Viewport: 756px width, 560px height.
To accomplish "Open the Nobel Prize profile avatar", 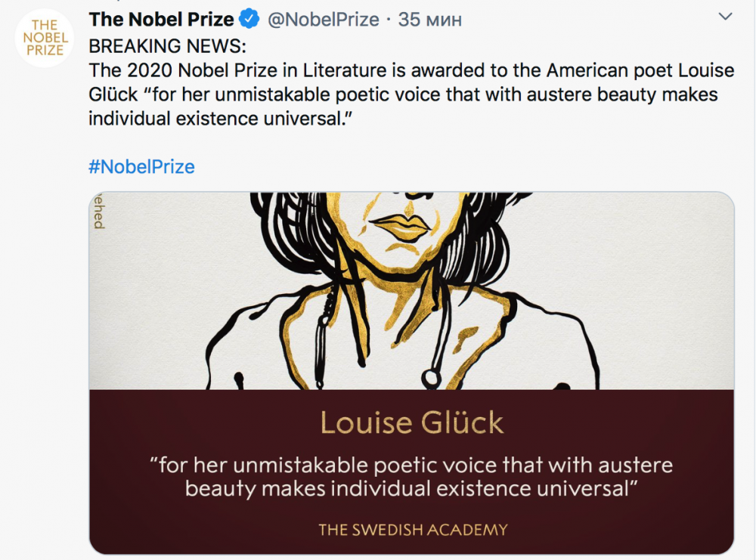I will [x=45, y=38].
